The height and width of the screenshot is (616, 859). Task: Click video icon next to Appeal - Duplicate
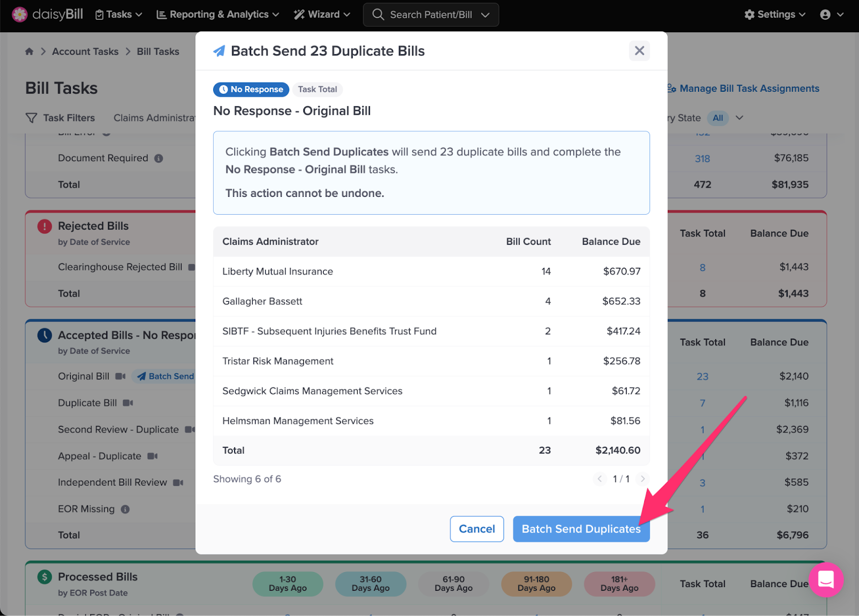tap(152, 456)
